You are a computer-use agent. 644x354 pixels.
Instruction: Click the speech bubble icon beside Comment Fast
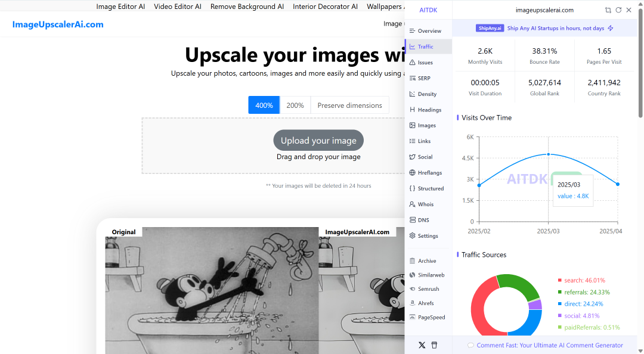(470, 346)
